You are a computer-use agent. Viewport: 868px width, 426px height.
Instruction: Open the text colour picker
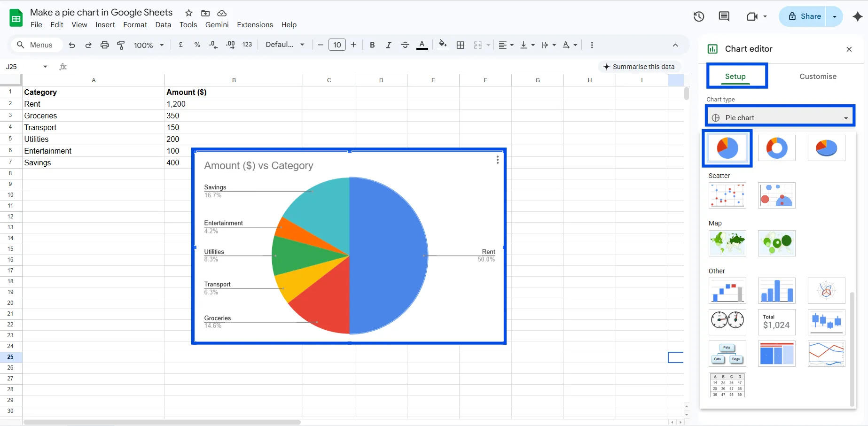point(422,45)
